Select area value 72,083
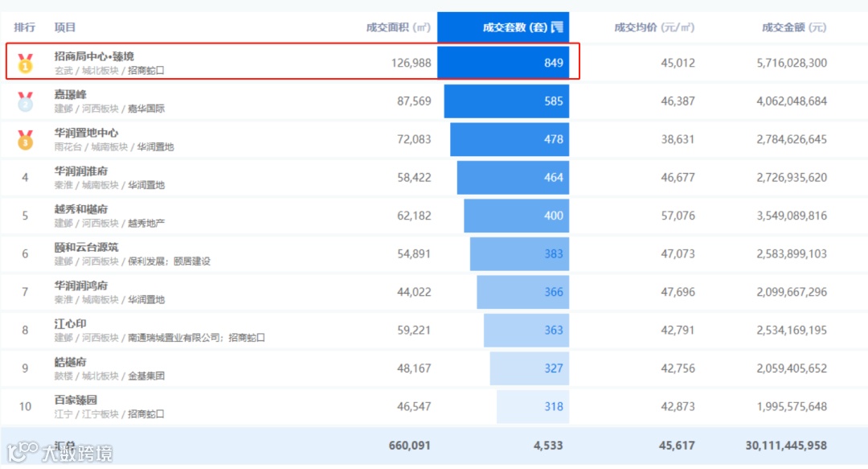The width and height of the screenshot is (868, 469). [x=414, y=140]
